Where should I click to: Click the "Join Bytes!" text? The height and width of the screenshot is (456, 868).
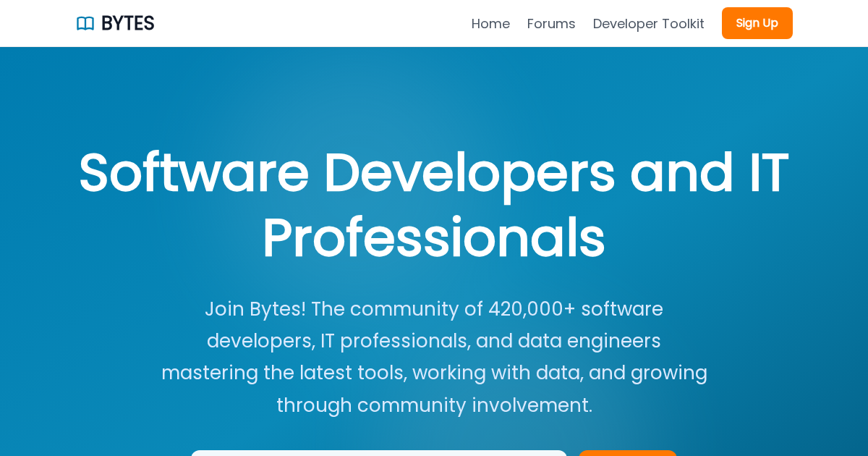pos(255,309)
